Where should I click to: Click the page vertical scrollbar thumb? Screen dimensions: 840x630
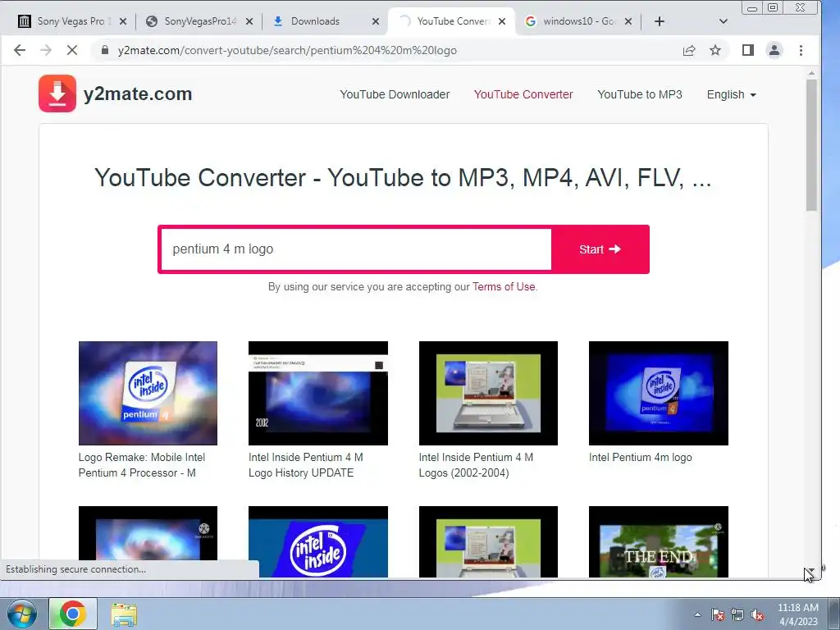[811, 144]
